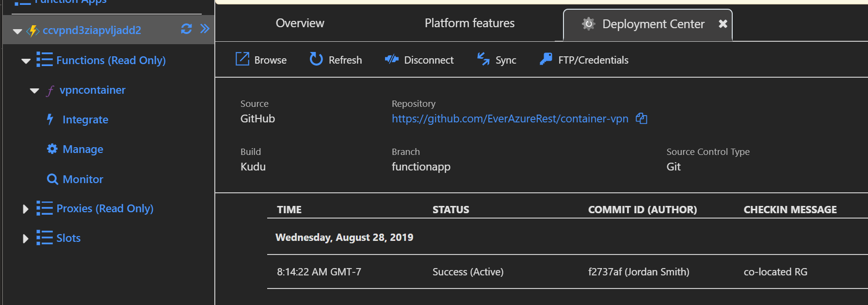Screen dimensions: 868x305
Task: Open Proxies (Read Only)
Action: [105, 208]
